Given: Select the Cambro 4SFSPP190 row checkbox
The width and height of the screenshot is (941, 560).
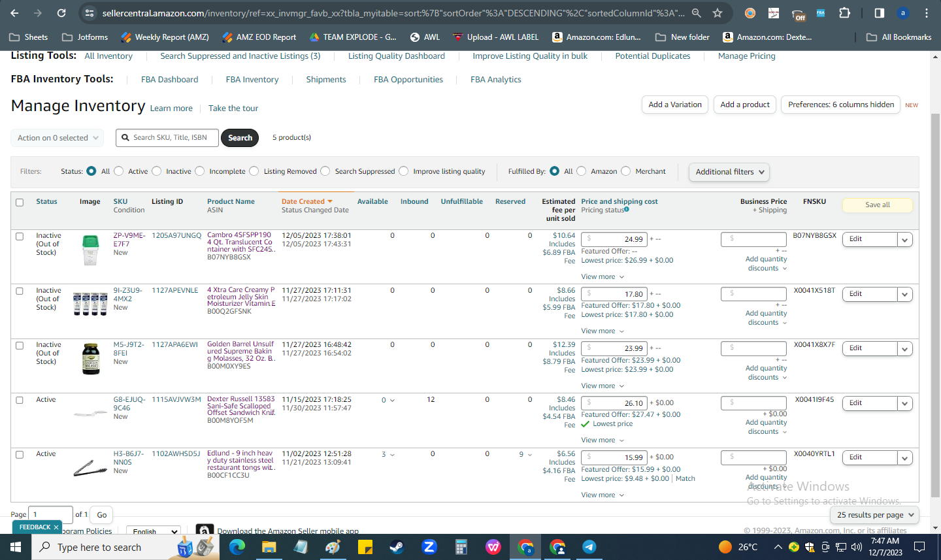Looking at the screenshot, I should (x=20, y=237).
